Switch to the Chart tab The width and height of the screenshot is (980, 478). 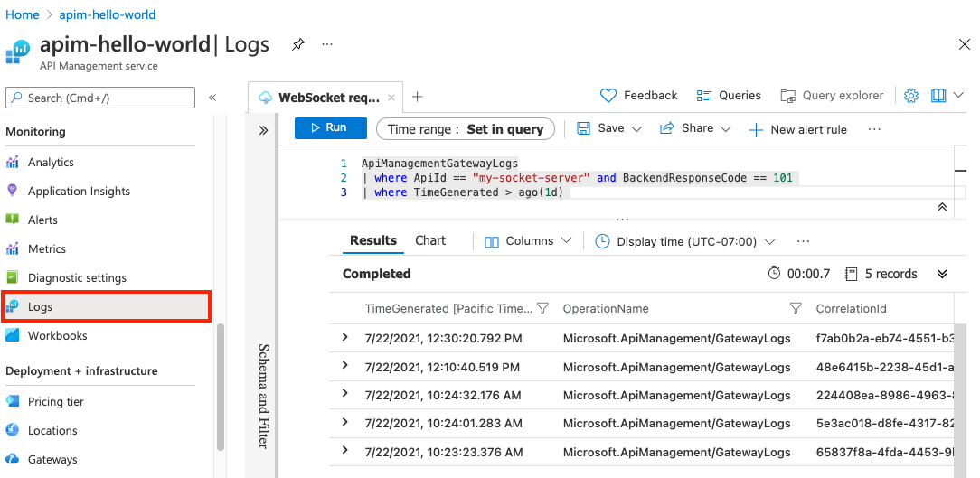tap(430, 240)
